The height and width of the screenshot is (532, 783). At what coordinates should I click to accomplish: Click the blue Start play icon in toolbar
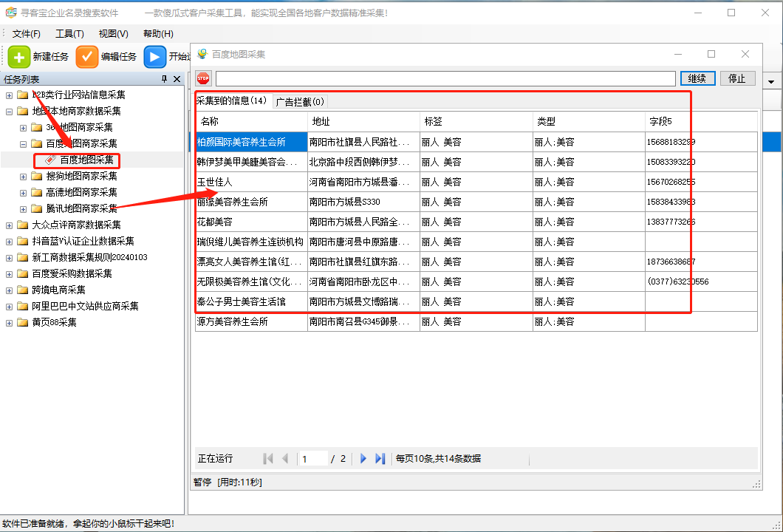(x=154, y=57)
